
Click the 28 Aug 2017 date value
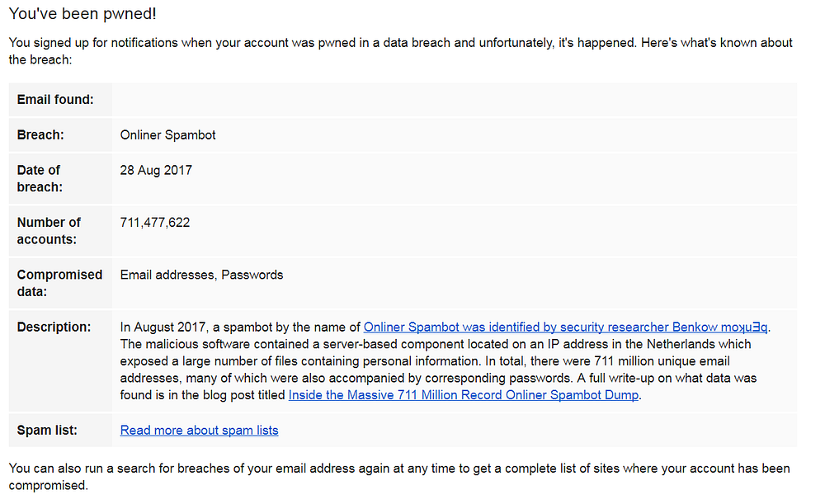tap(156, 171)
